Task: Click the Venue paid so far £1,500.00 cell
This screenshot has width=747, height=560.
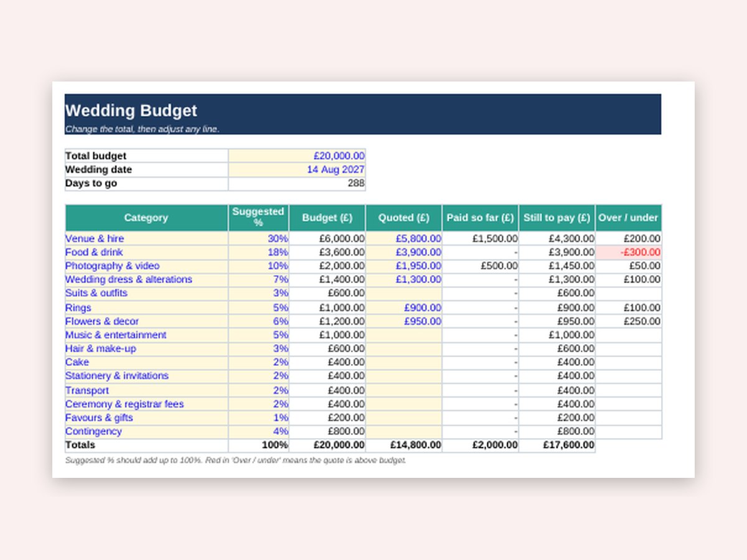Action: (x=481, y=238)
